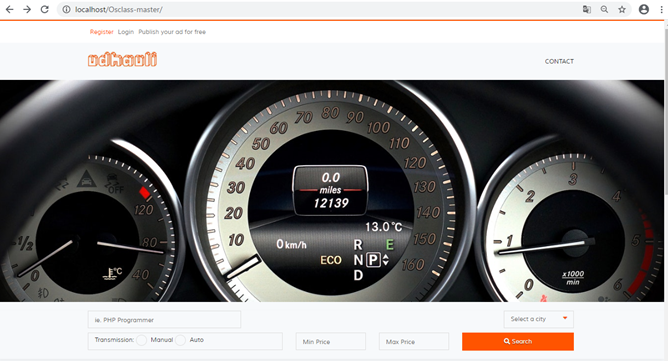Screen dimensions: 668x361
Task: Select the Auto transmission radio button
Action: point(181,340)
